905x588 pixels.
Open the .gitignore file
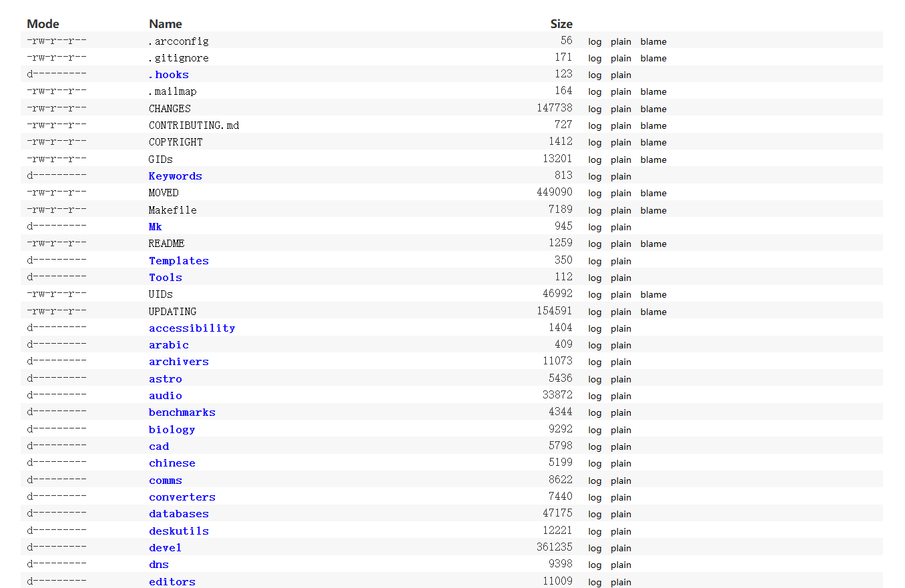point(178,58)
